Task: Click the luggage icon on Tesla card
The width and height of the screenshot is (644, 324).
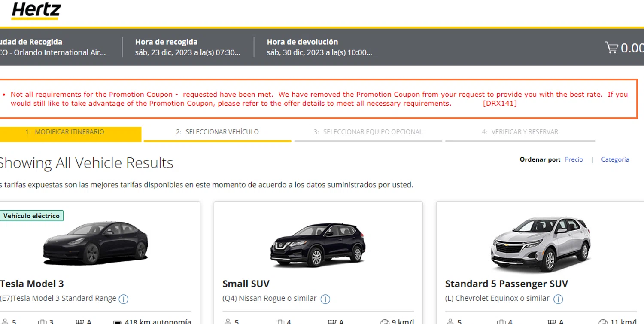Action: [x=42, y=322]
